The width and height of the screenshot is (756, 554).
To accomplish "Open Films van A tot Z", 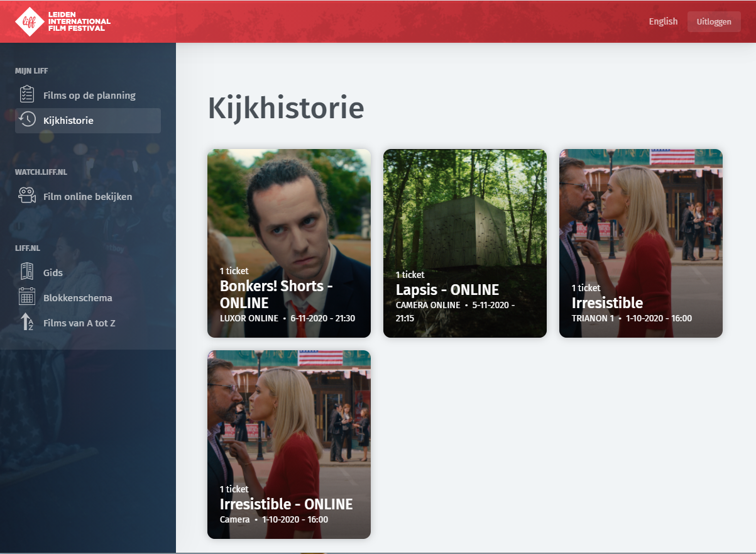I will [88, 323].
